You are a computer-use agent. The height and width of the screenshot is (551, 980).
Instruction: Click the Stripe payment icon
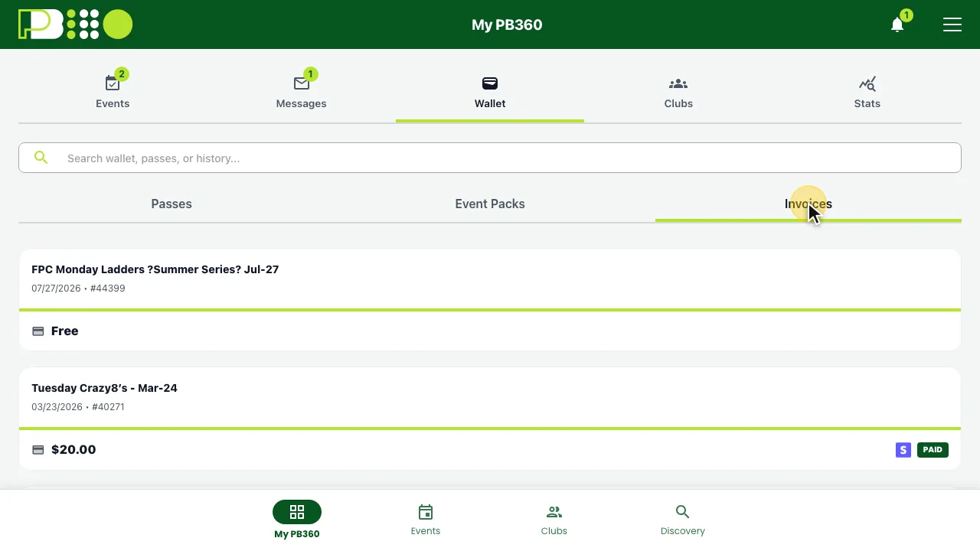pyautogui.click(x=903, y=450)
